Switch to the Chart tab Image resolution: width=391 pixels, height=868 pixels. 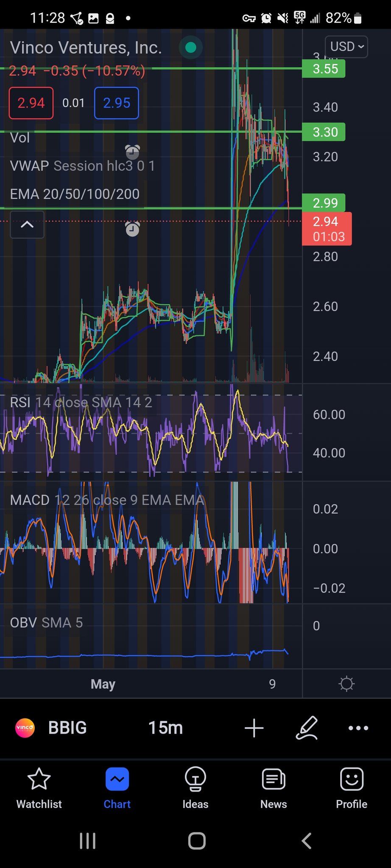(117, 788)
